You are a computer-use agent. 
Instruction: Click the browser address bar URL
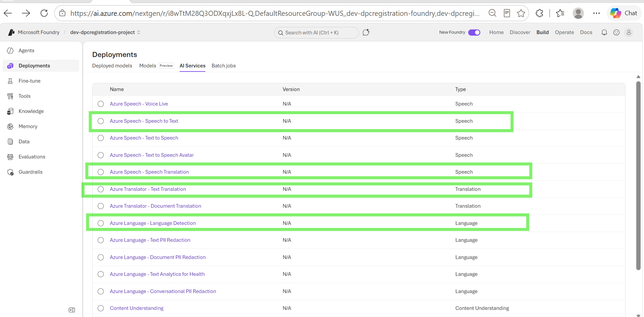point(275,13)
